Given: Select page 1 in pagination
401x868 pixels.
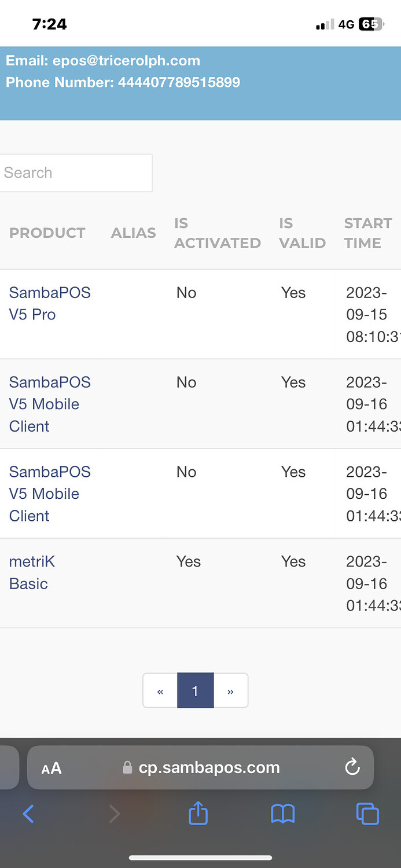Looking at the screenshot, I should pos(195,690).
